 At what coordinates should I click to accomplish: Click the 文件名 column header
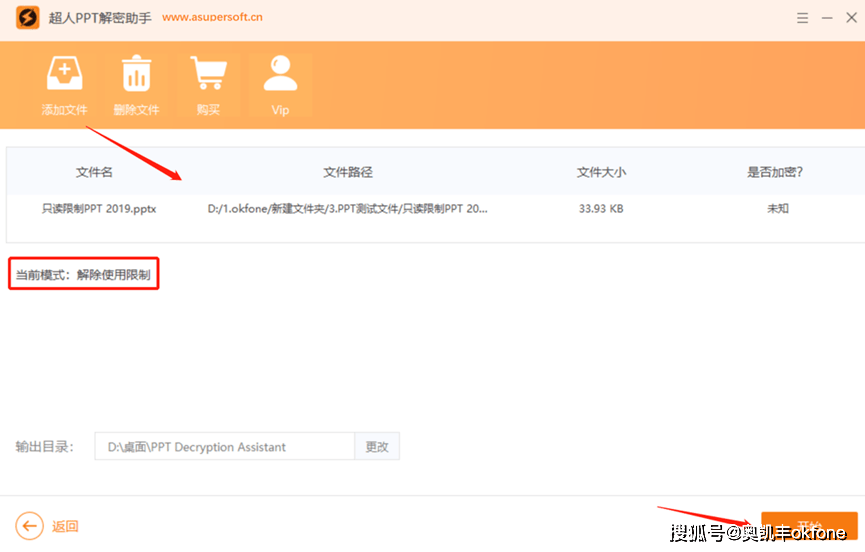[x=94, y=172]
